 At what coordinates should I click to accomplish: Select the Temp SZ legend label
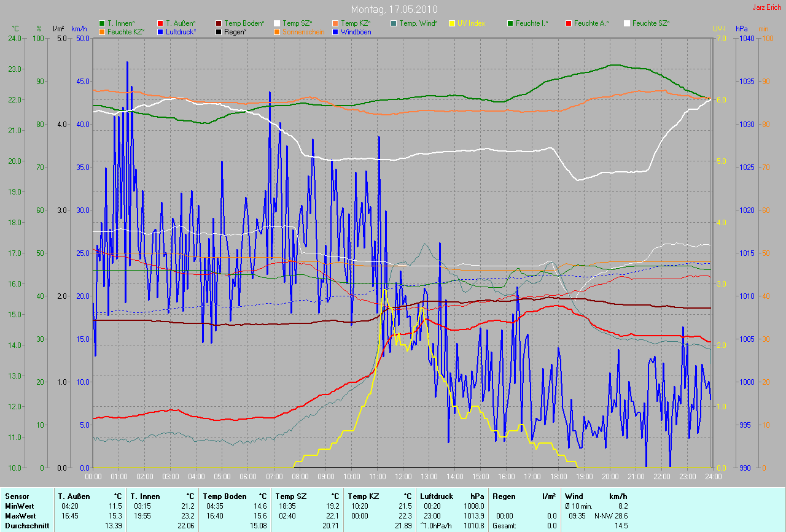click(x=298, y=23)
